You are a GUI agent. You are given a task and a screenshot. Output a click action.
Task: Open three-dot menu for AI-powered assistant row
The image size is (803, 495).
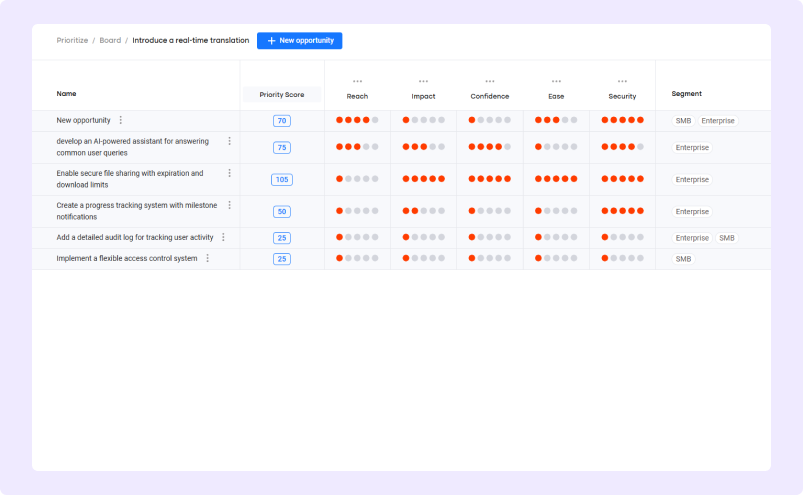(229, 141)
